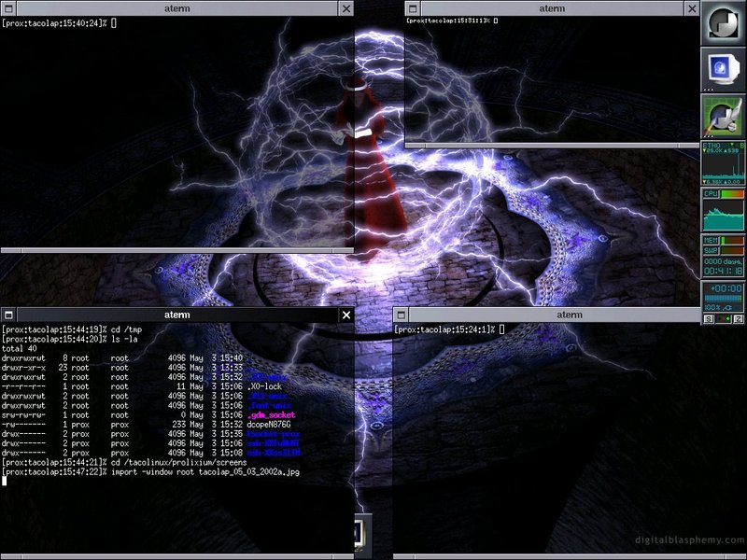Click the link count 23 in listing
Screen dimensions: 747x560
pos(63,368)
